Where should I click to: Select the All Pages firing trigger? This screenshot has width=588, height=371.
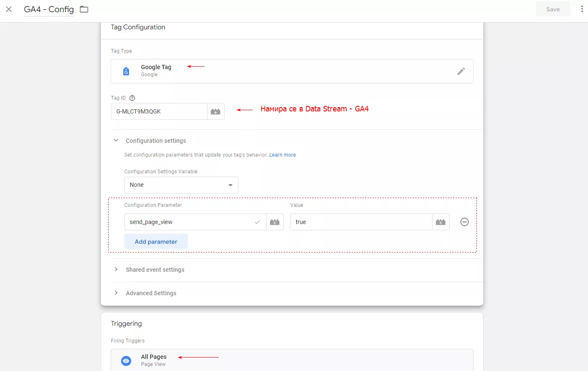pyautogui.click(x=292, y=360)
